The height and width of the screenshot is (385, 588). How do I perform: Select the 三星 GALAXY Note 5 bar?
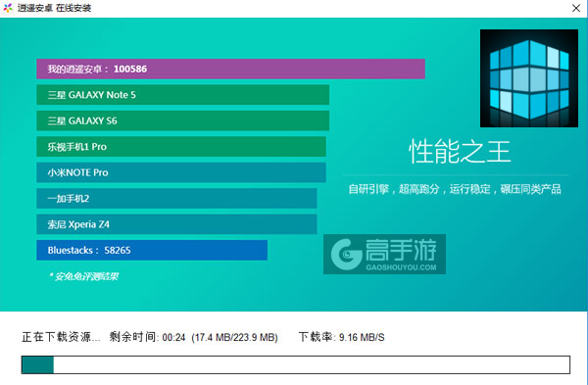click(182, 95)
